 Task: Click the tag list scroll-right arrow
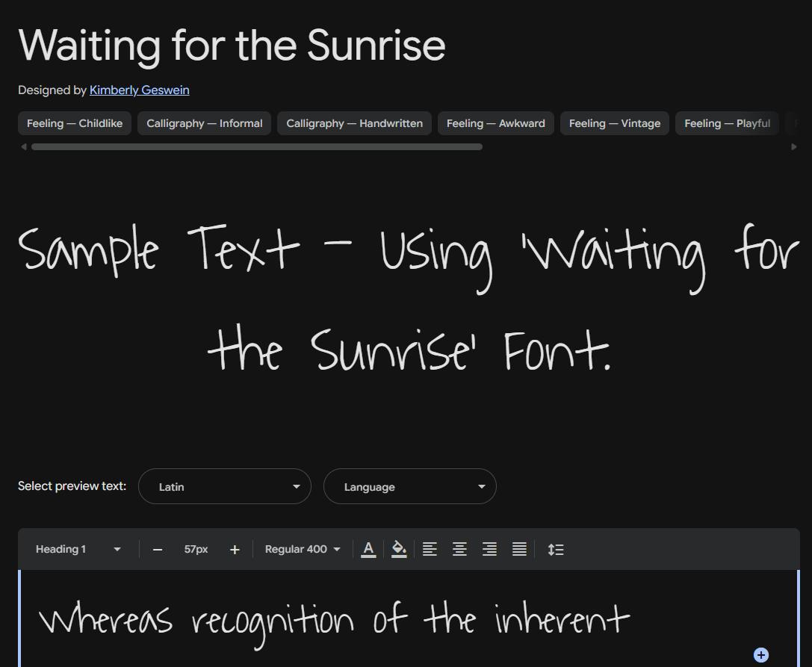coord(793,147)
